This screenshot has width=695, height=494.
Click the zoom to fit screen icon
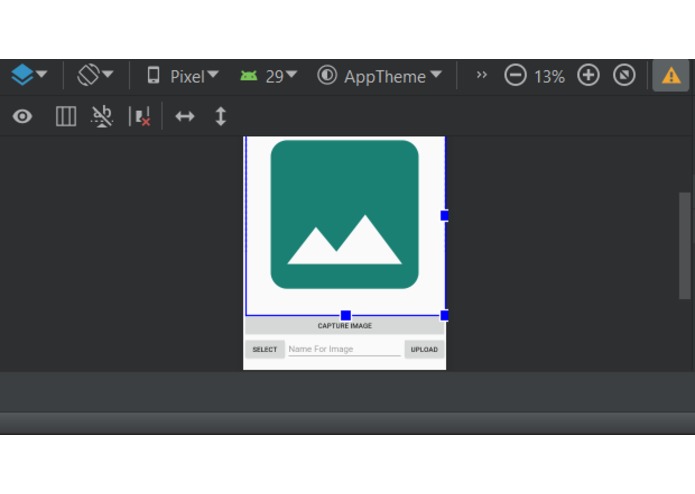pyautogui.click(x=624, y=75)
